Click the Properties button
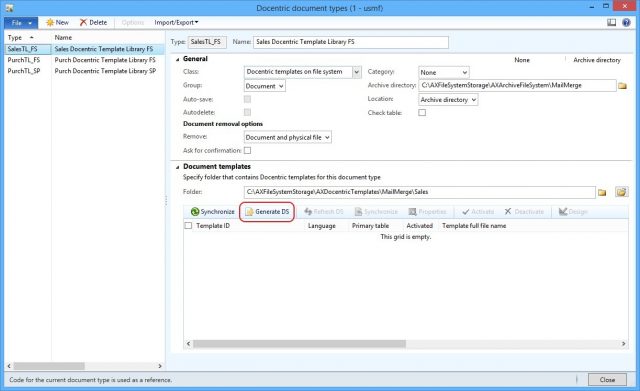Screen dimensions: 640x391 pos(427,212)
